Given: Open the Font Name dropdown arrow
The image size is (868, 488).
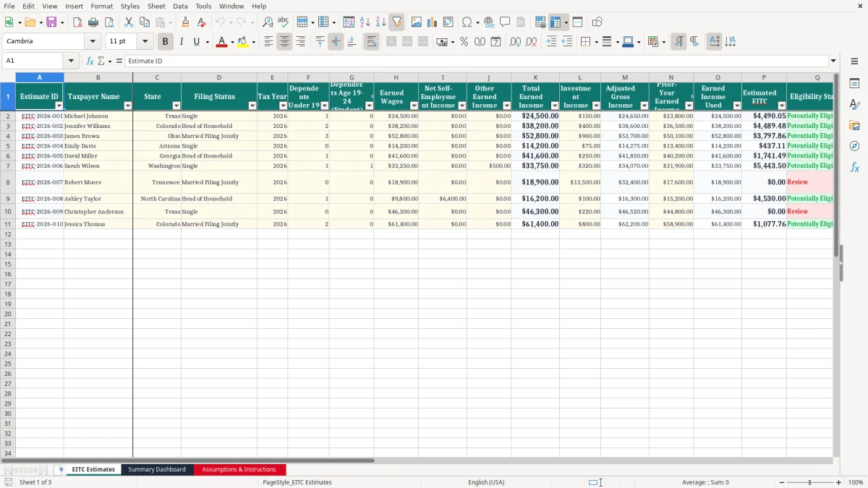Looking at the screenshot, I should coord(92,41).
